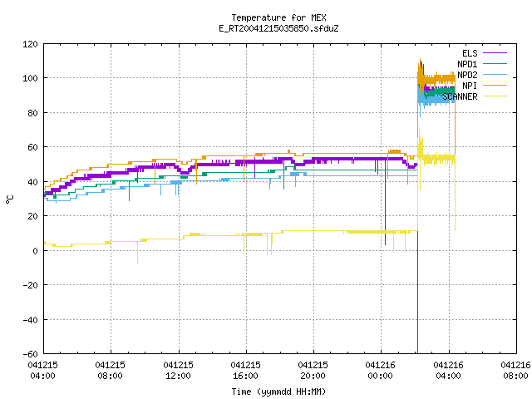Click the NPD1 legend label
The height and width of the screenshot is (399, 532).
467,64
